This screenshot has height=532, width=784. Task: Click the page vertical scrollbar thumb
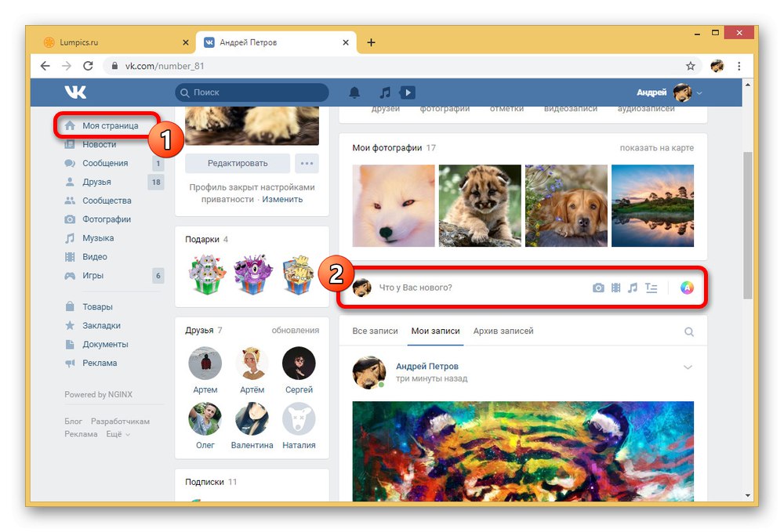pyautogui.click(x=747, y=226)
